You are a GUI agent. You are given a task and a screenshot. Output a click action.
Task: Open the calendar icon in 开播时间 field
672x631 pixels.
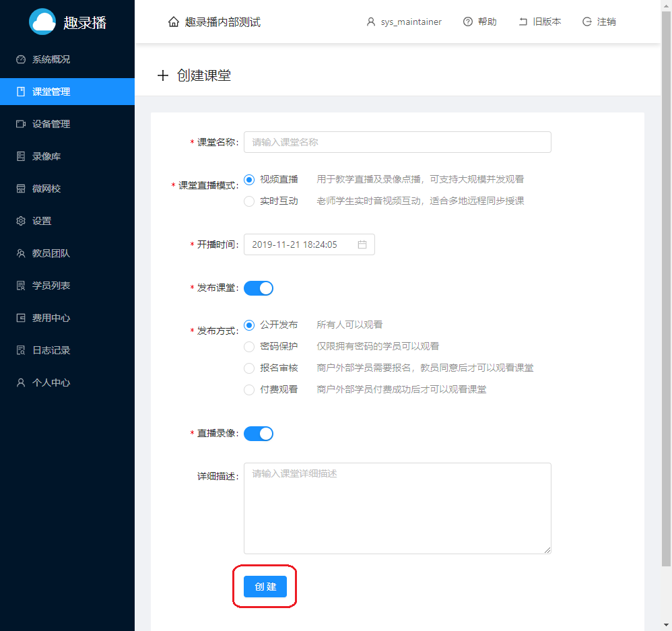pos(362,244)
